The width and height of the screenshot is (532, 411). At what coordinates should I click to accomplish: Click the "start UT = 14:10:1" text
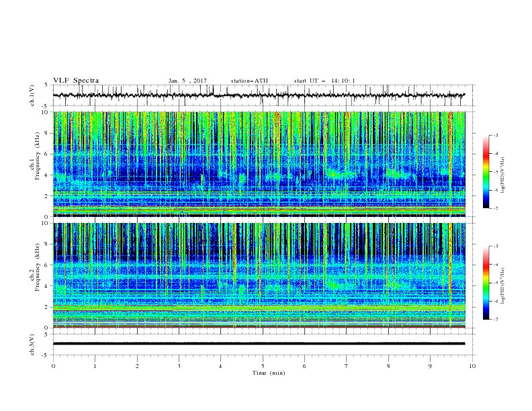pyautogui.click(x=324, y=81)
